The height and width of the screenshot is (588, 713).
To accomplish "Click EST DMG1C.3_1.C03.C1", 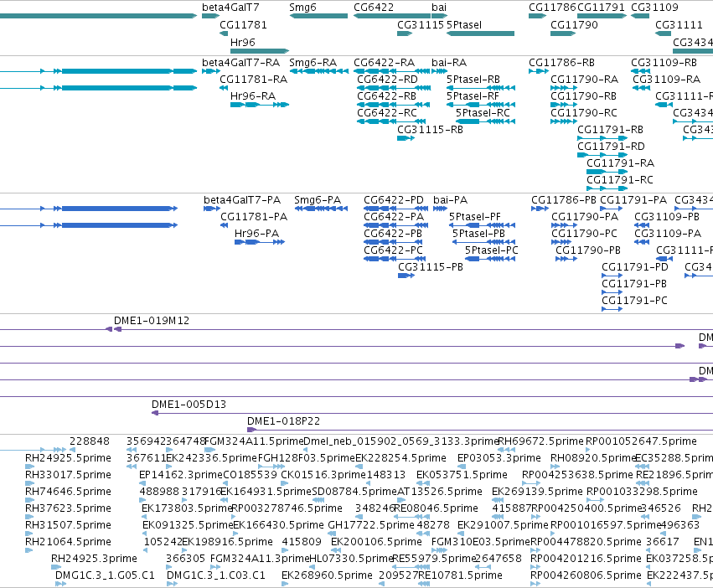I will pos(216,575).
